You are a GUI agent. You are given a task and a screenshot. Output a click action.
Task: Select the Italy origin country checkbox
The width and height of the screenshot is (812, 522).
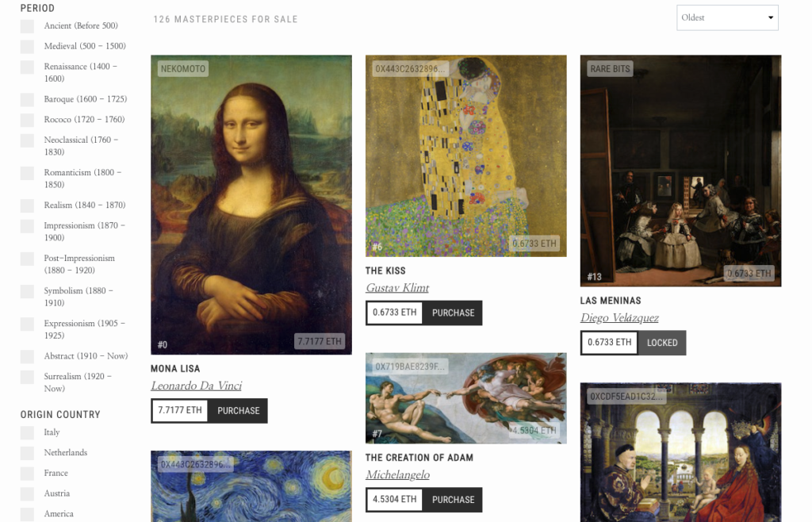tap(28, 432)
